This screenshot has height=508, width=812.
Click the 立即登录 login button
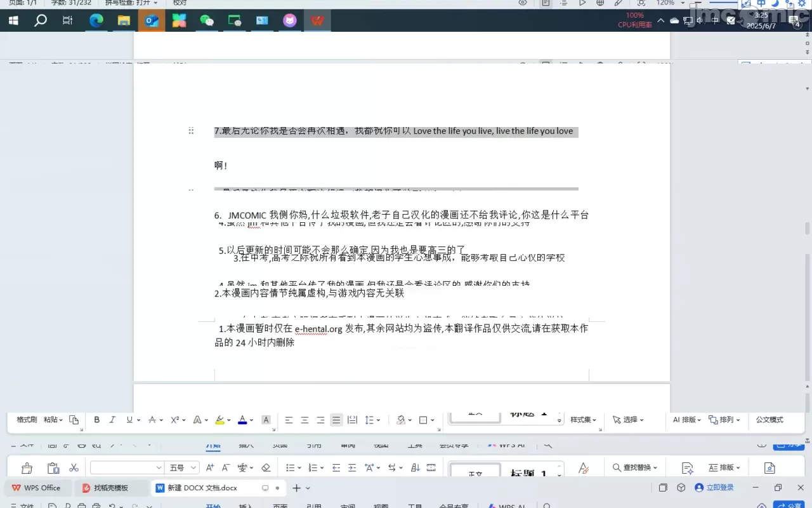coord(714,488)
